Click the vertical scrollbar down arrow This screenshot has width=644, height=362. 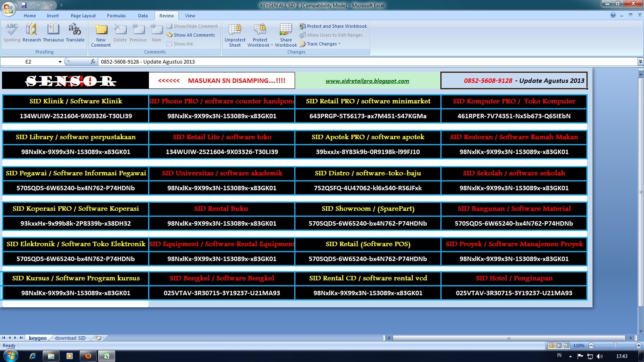click(x=640, y=331)
